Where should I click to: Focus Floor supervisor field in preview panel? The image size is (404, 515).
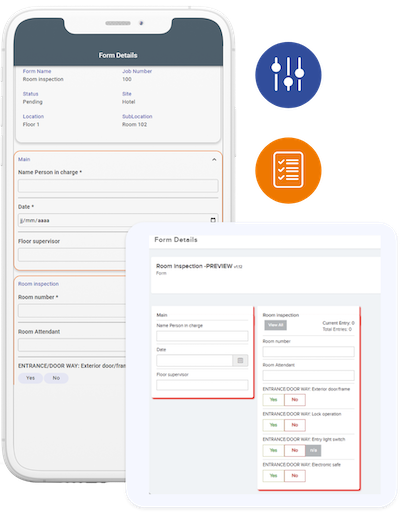(202, 385)
